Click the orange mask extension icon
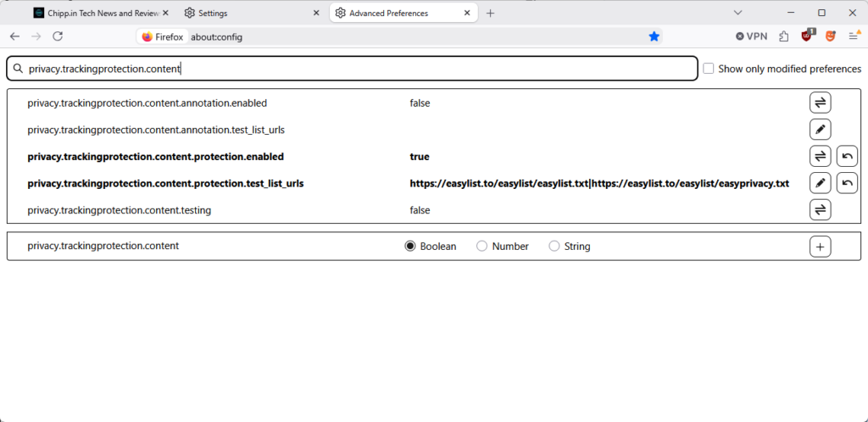The image size is (868, 422). (x=830, y=36)
